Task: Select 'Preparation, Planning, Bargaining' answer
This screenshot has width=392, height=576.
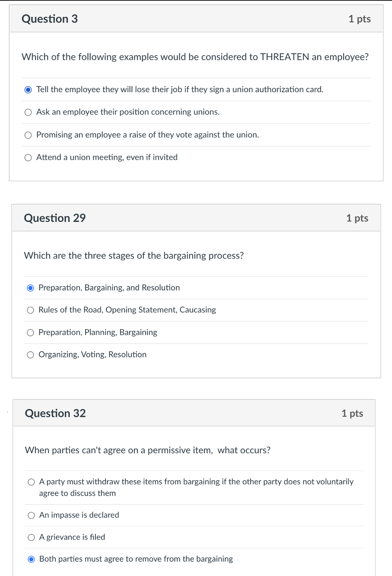Action: tap(31, 332)
